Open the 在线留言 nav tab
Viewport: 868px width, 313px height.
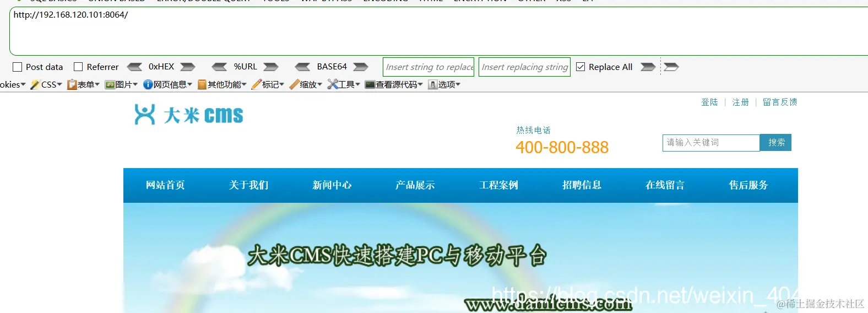[x=665, y=185]
